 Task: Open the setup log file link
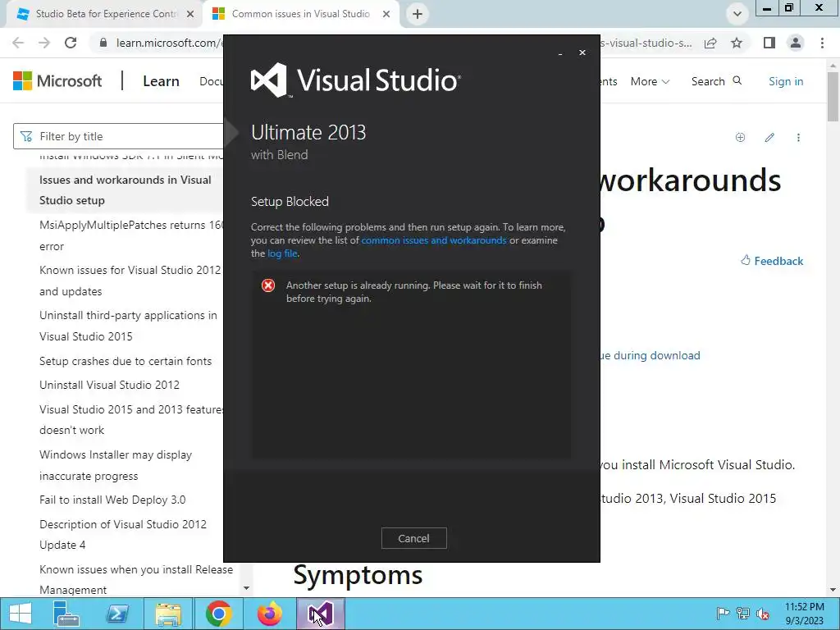(282, 253)
